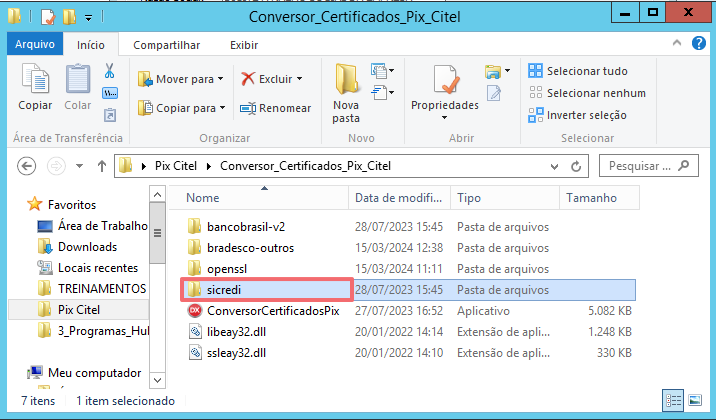The image size is (716, 420).
Task: Click the Pesquisar search field
Action: tap(648, 166)
